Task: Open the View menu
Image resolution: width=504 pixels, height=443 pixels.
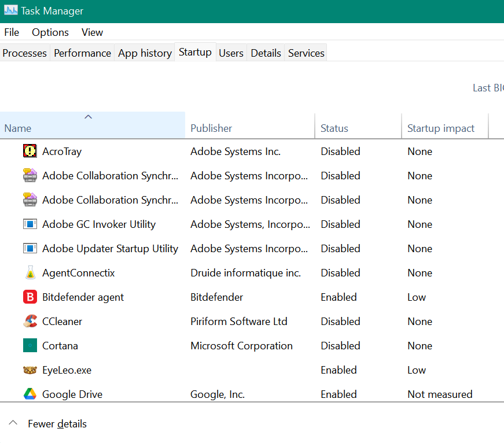Action: click(x=92, y=32)
